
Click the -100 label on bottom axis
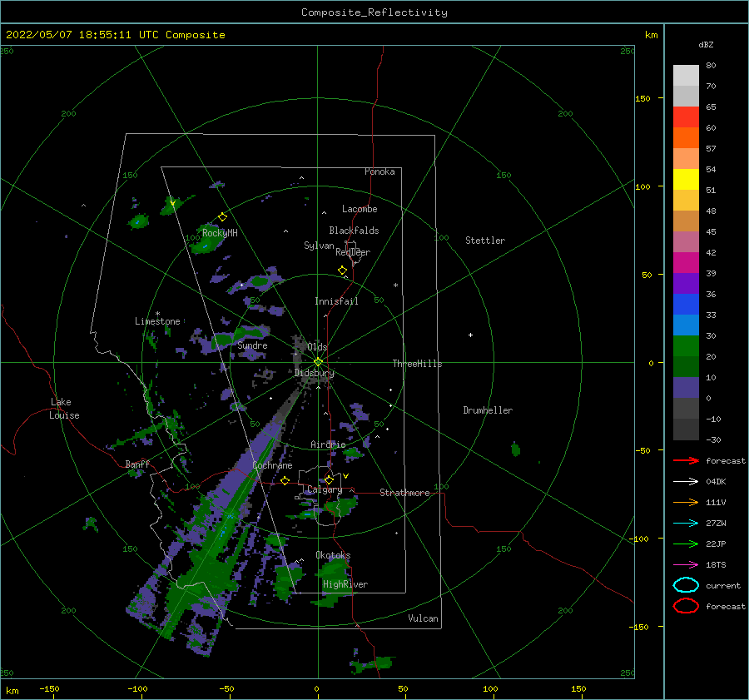[x=137, y=689]
